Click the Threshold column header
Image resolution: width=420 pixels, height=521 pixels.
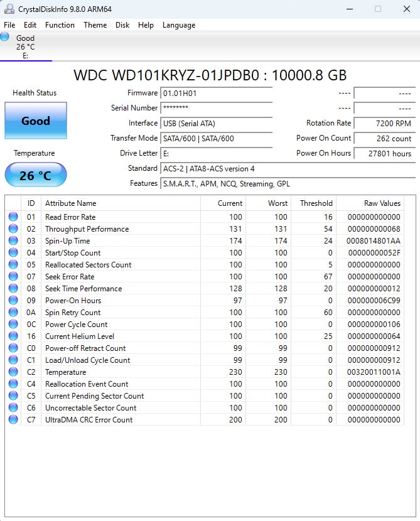tap(313, 203)
